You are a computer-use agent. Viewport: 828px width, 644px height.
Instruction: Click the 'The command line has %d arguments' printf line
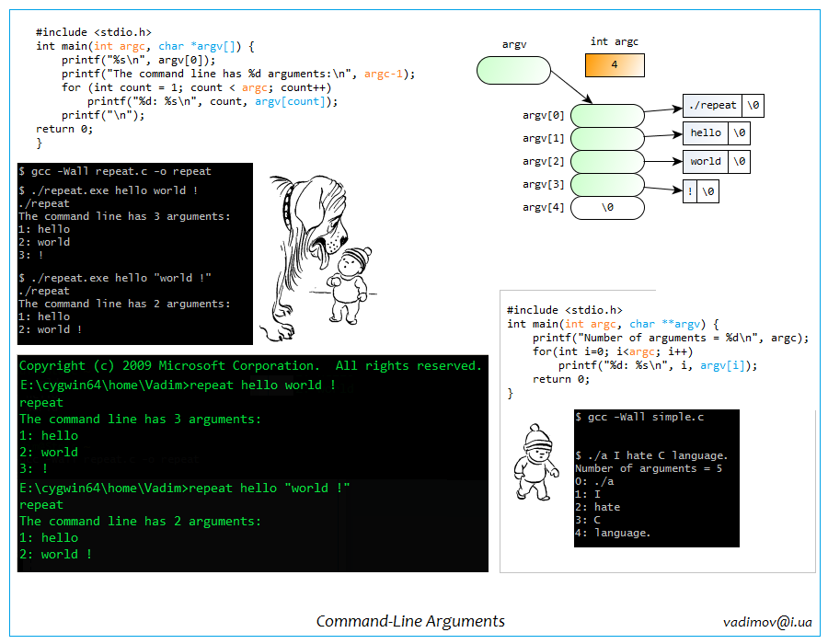click(238, 74)
